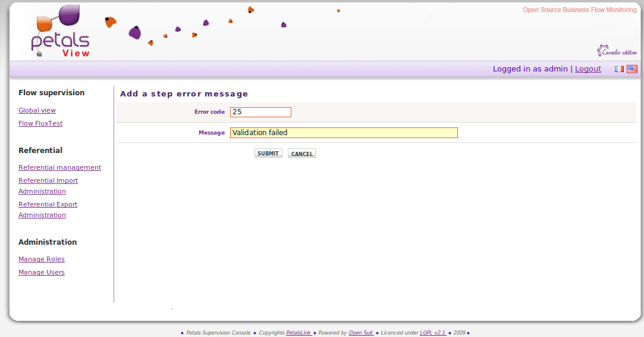Click the Camelia edition emblem
This screenshot has height=337, width=644.
[617, 51]
